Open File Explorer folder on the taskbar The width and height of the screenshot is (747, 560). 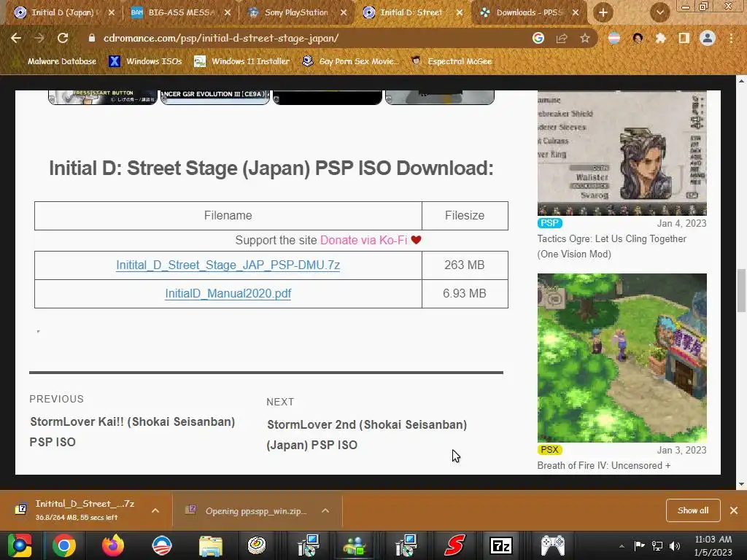(211, 545)
